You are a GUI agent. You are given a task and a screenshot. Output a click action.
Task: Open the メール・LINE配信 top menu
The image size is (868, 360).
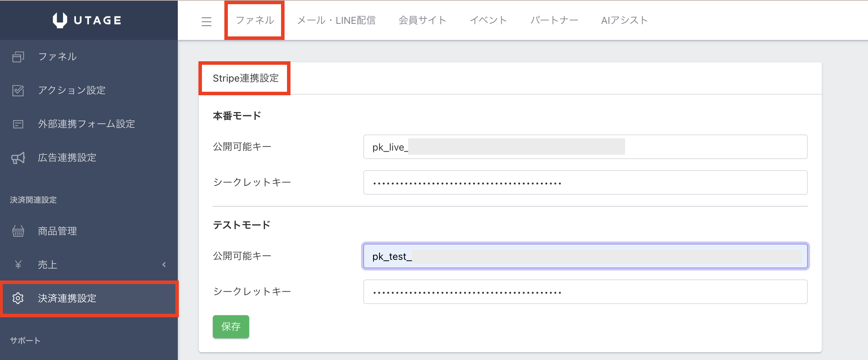pyautogui.click(x=336, y=20)
